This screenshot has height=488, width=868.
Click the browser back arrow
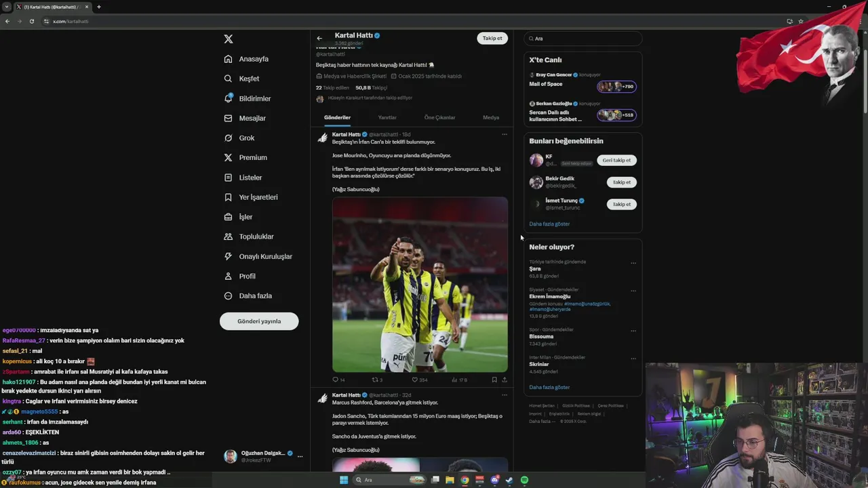(7, 21)
